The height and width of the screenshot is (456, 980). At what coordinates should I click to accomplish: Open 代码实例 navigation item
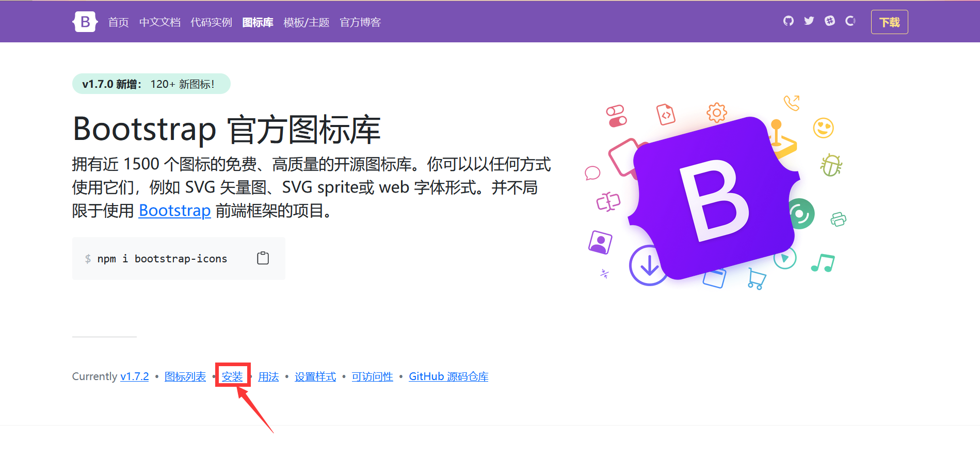click(x=211, y=22)
